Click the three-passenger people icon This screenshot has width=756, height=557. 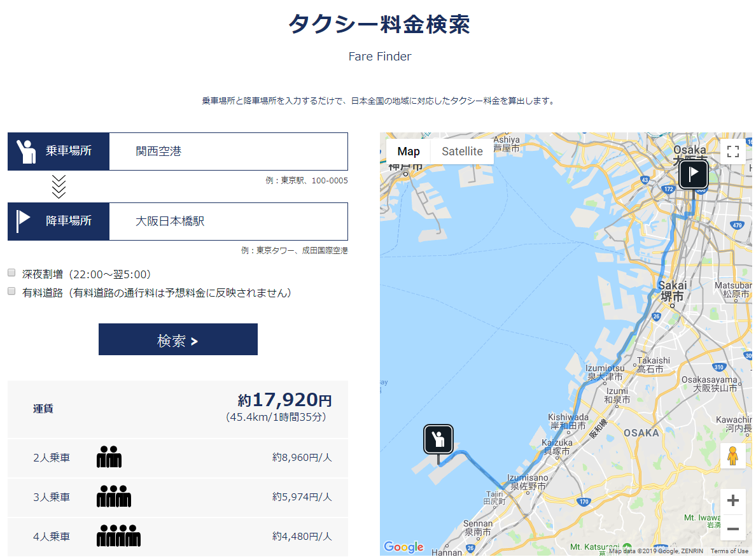(114, 497)
